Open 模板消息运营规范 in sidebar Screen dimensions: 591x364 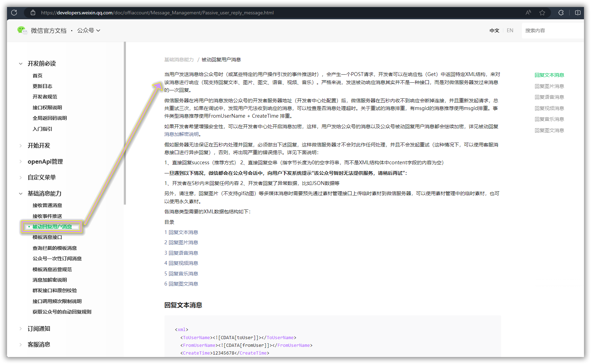tap(52, 269)
